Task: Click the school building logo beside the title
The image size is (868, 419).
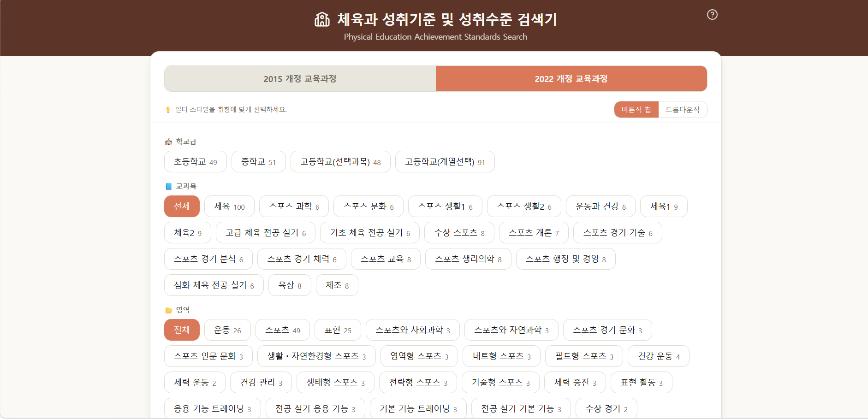Action: [x=322, y=19]
